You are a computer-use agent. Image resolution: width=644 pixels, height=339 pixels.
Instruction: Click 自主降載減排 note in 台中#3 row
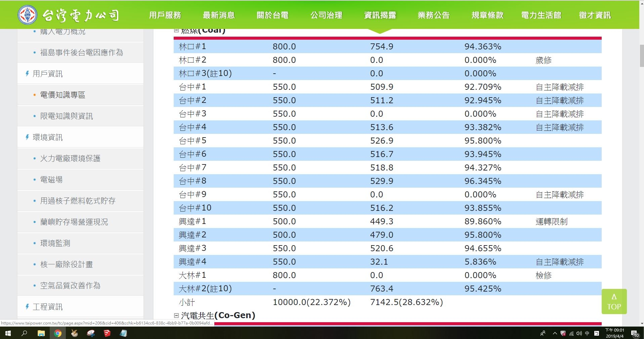pos(560,114)
